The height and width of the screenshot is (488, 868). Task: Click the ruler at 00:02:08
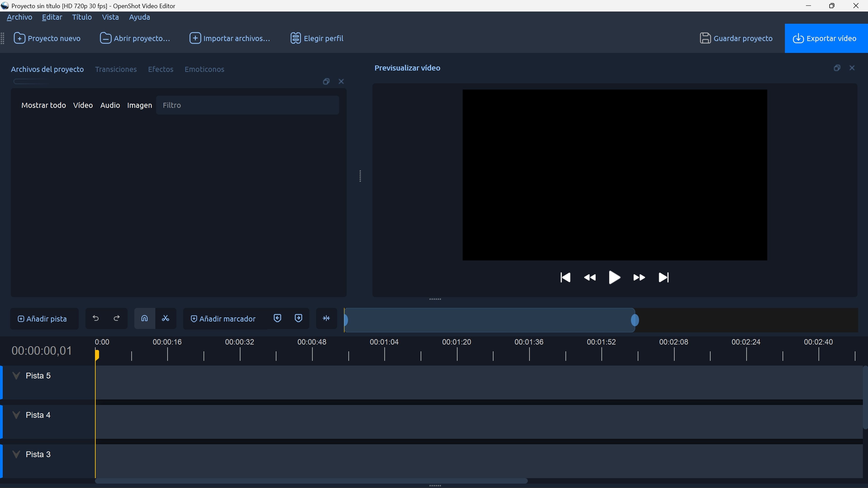(x=674, y=342)
